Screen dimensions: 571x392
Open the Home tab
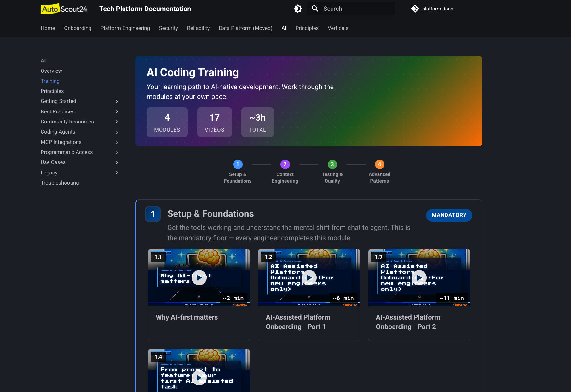tap(48, 28)
